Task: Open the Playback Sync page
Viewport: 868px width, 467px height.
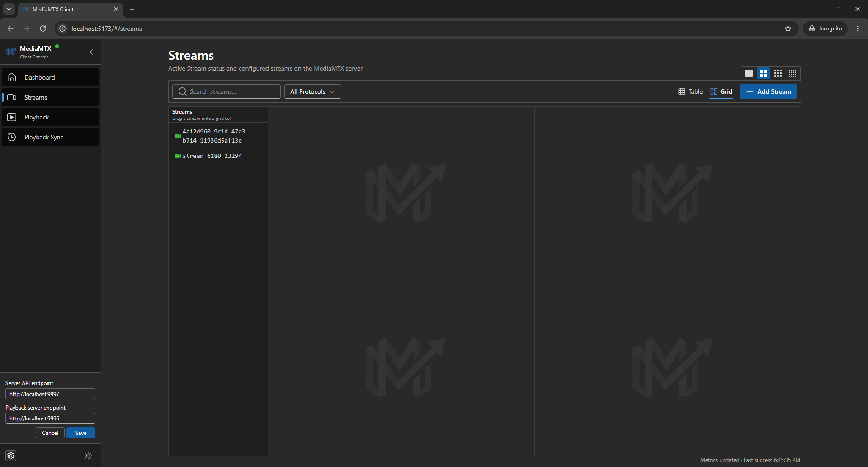Action: 50,137
